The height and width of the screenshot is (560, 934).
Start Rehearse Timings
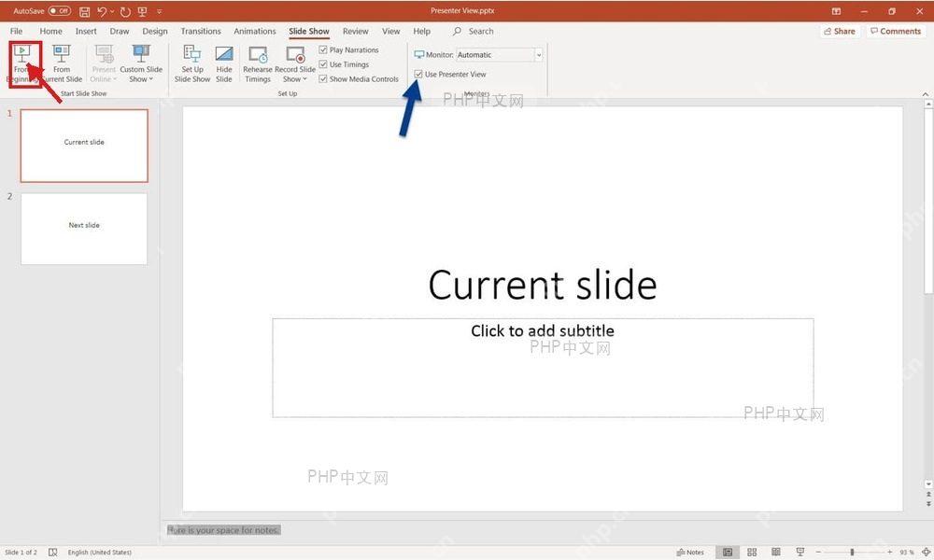(x=258, y=63)
